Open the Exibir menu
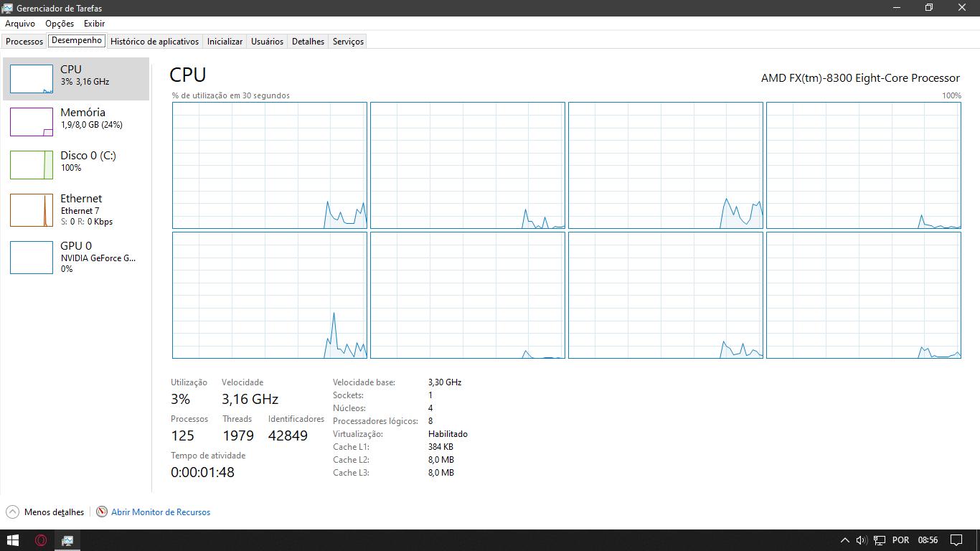This screenshot has width=980, height=551. click(94, 24)
